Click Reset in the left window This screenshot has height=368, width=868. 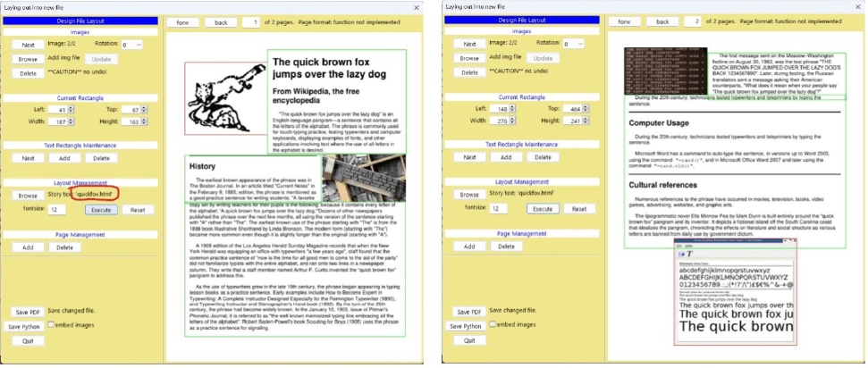tap(138, 210)
